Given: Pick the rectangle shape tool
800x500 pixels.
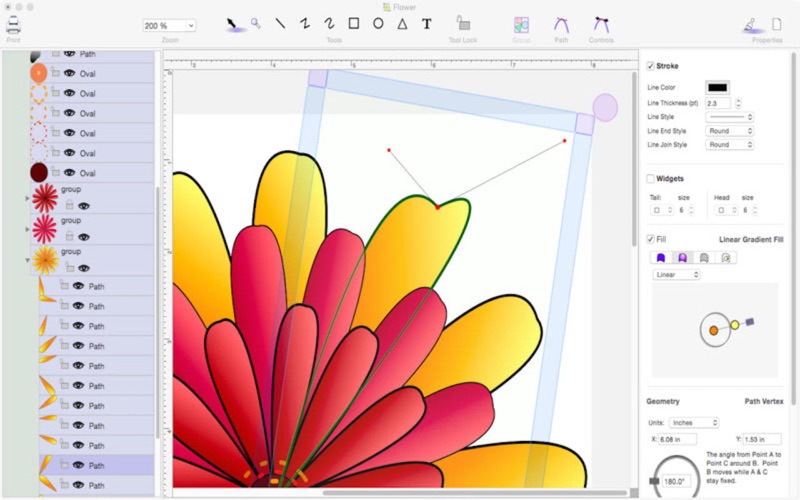Looking at the screenshot, I should click(354, 23).
